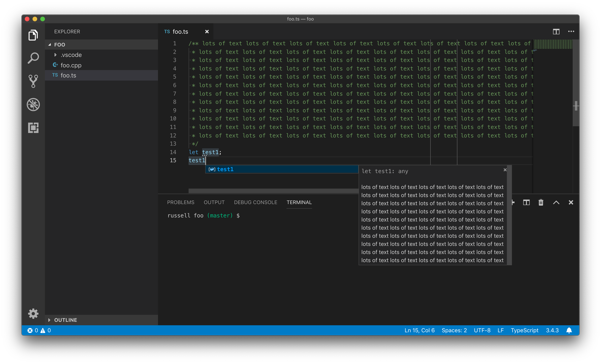Screen dimensions: 601x364
Task: Click TypeScript version 3.4.3
Action: coord(552,330)
